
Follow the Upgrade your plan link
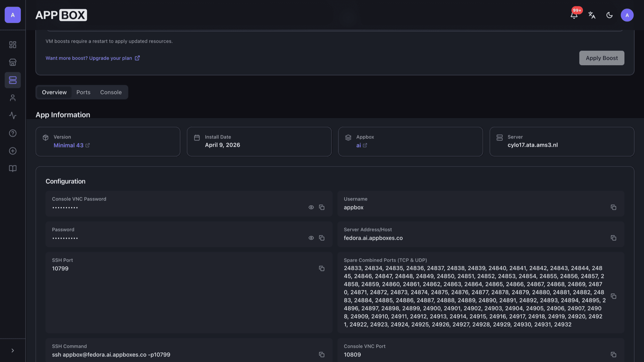pos(93,58)
